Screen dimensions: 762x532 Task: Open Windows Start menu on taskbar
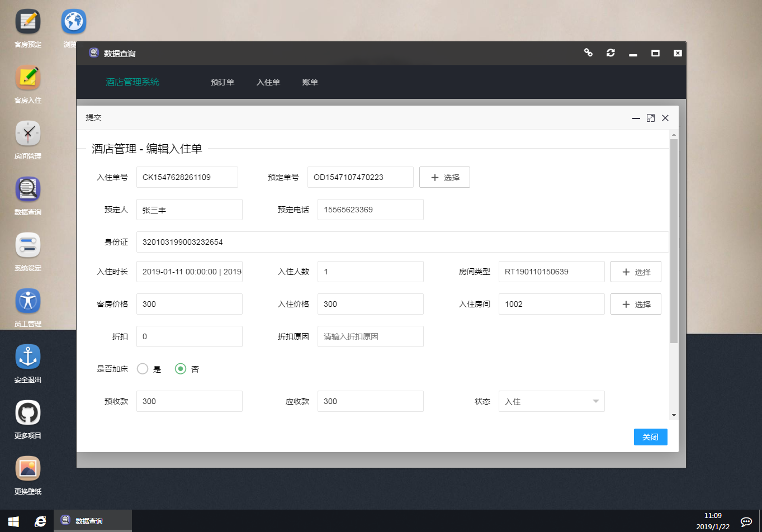coord(13,521)
